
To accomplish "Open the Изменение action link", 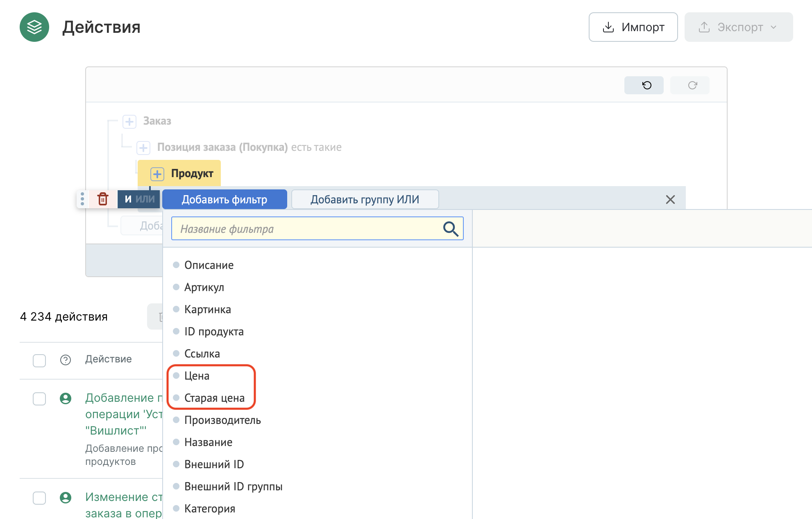I will coord(124,505).
